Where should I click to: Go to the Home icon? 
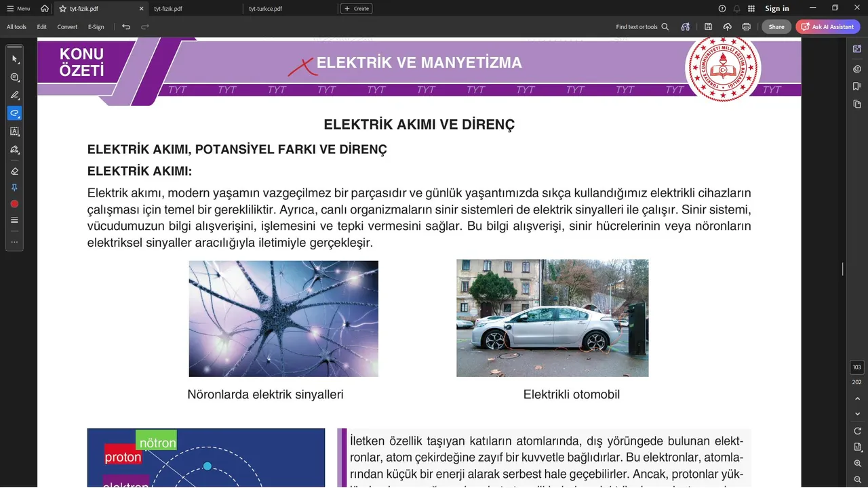[x=45, y=9]
